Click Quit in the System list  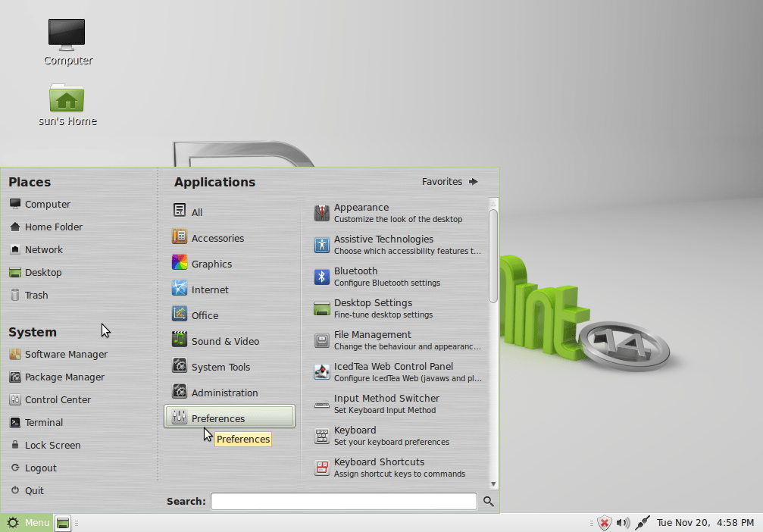(x=27, y=490)
